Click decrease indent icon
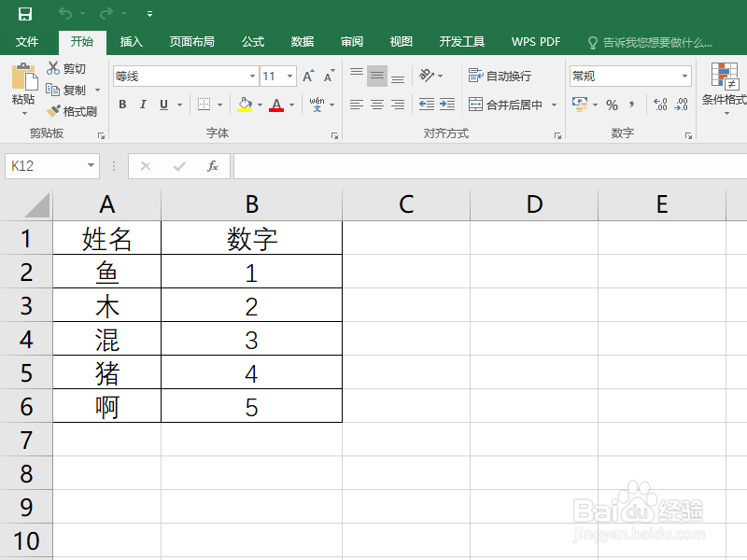Image resolution: width=747 pixels, height=560 pixels. point(427,105)
